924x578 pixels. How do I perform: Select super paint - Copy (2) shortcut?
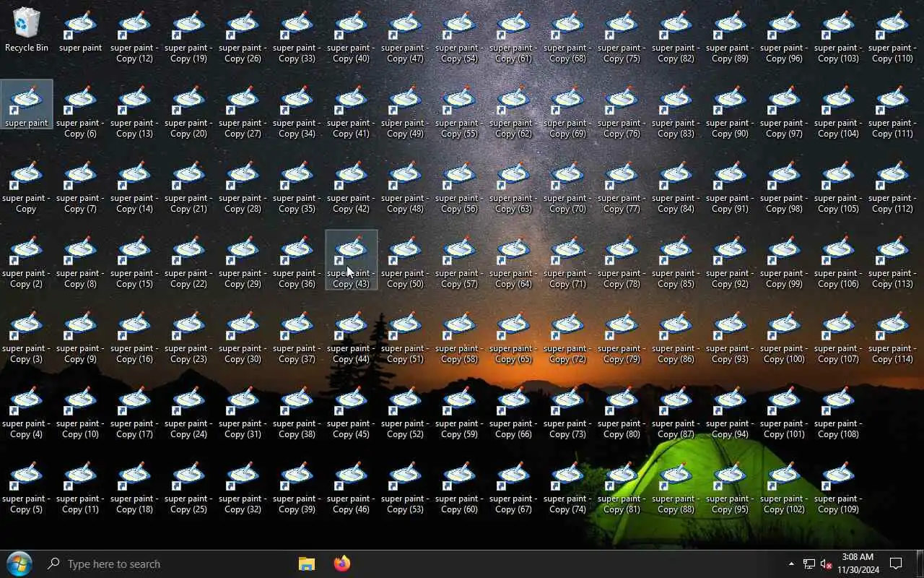[x=27, y=262]
